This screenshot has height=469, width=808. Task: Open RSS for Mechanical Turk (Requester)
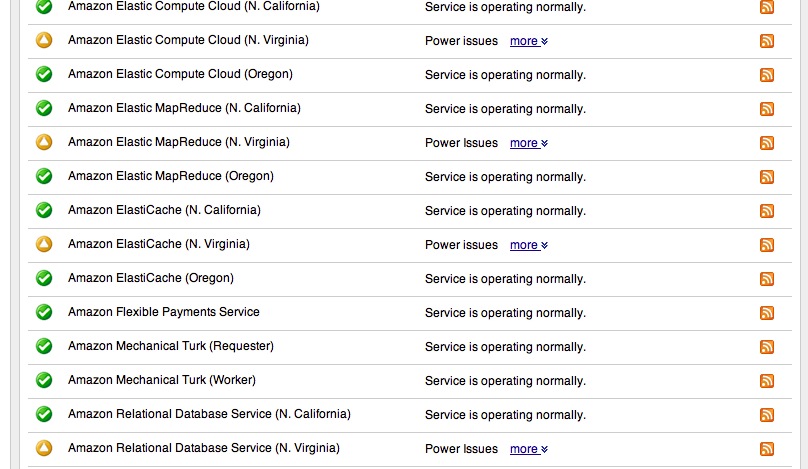tap(767, 347)
